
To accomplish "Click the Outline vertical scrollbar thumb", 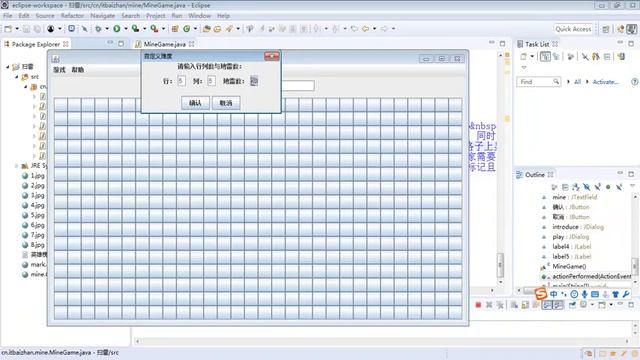I will pos(635,266).
